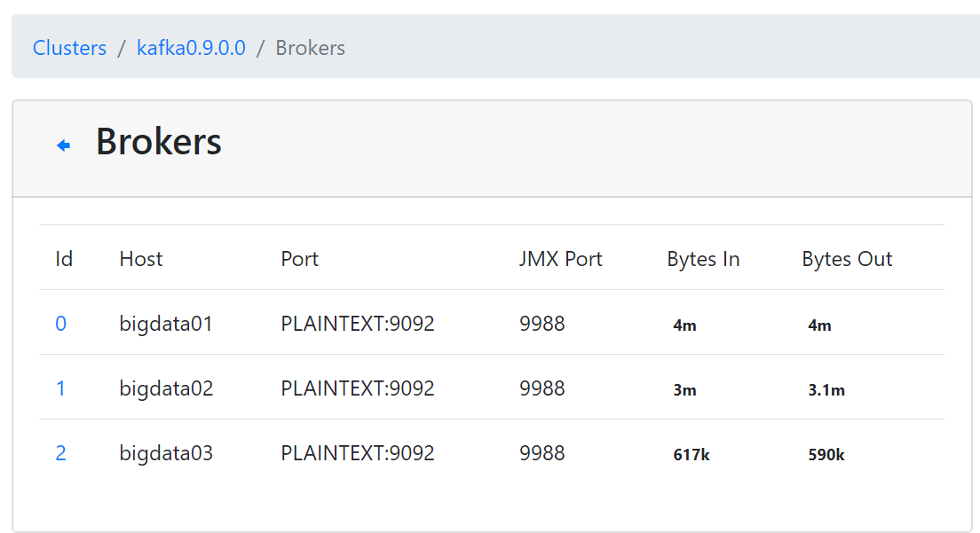Select the bigdata02 host cell
The image size is (980, 533).
pos(166,388)
